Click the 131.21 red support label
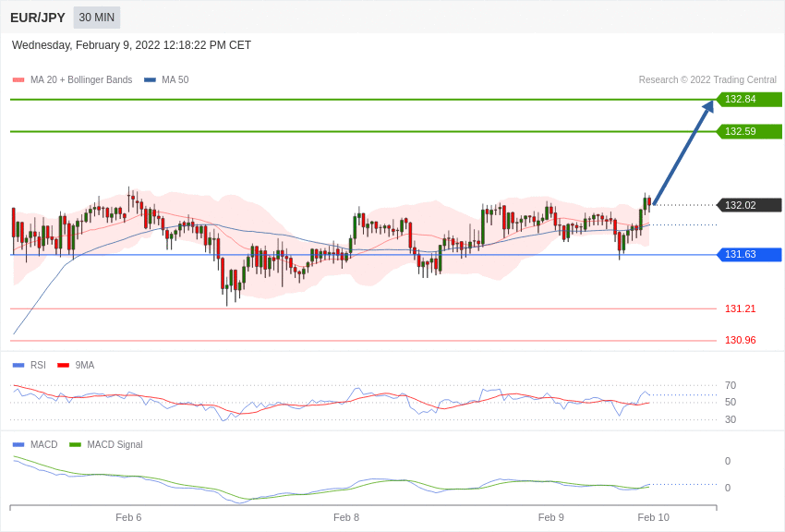785x532 pixels. click(x=740, y=308)
